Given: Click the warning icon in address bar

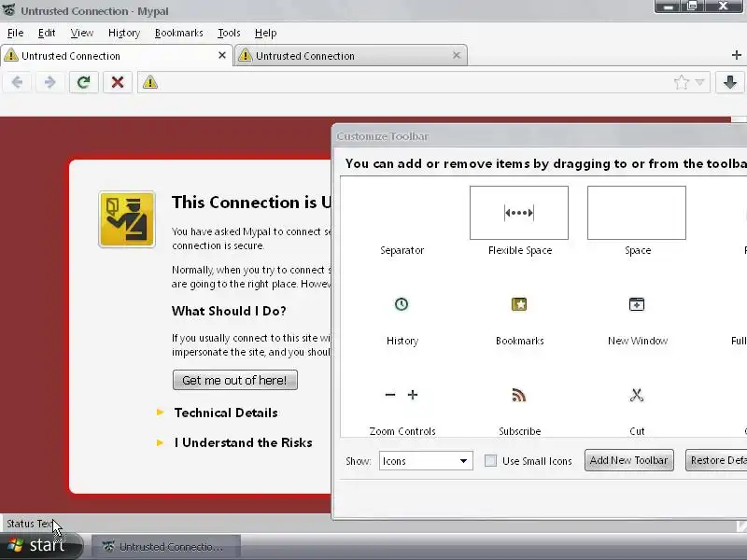Looking at the screenshot, I should coord(150,82).
